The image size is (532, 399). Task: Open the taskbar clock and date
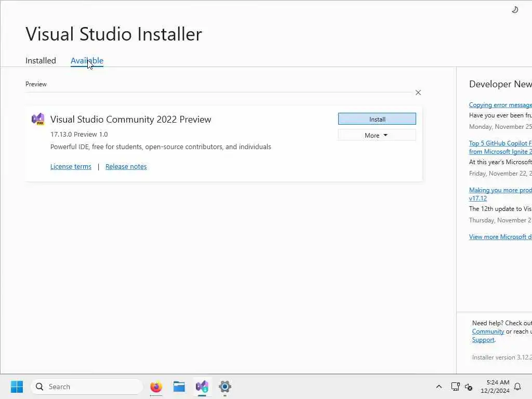(x=495, y=387)
